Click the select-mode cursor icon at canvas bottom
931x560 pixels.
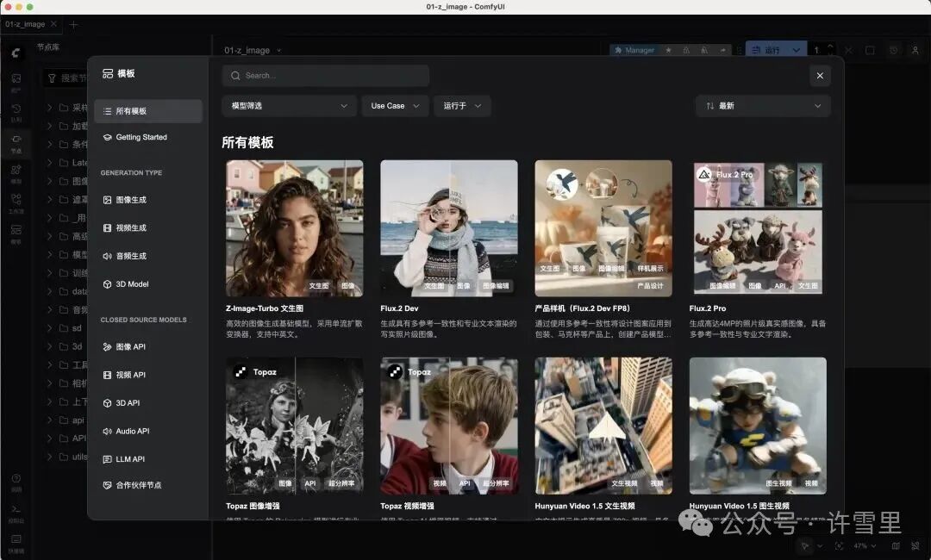[805, 545]
